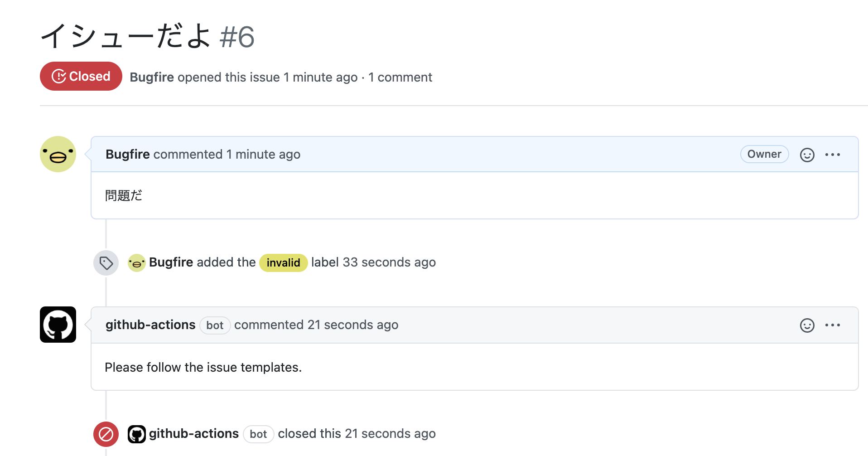Open the kebab menu on Bugfire's comment

(x=833, y=155)
